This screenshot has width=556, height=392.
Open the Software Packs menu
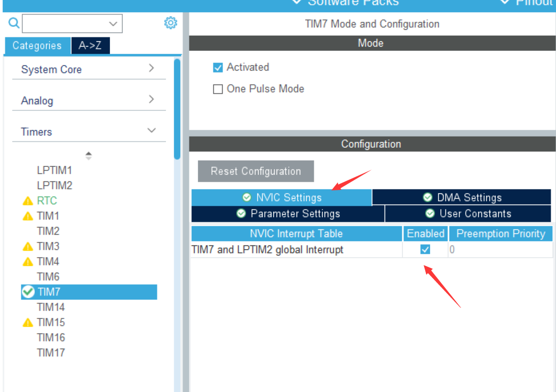(346, 3)
